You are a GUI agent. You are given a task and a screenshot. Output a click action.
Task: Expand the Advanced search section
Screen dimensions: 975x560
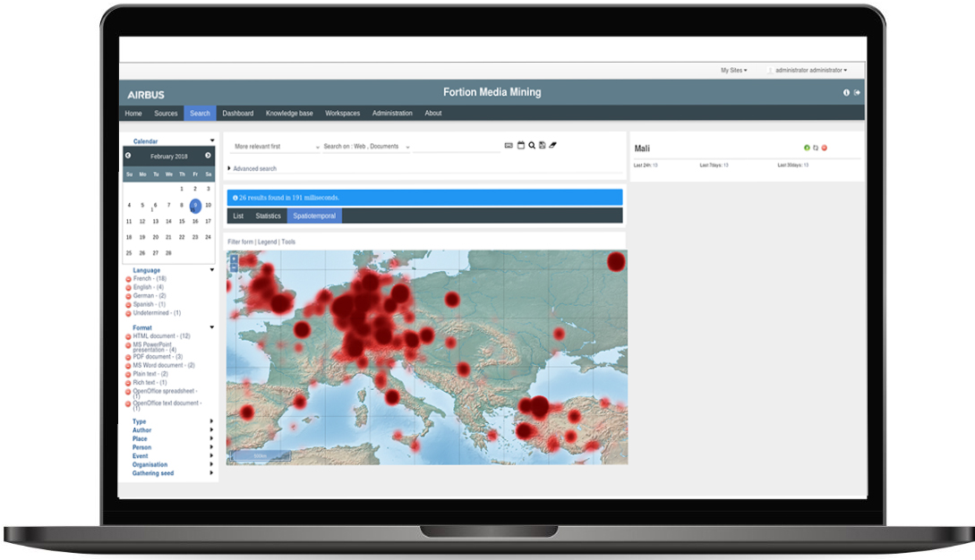tap(253, 168)
